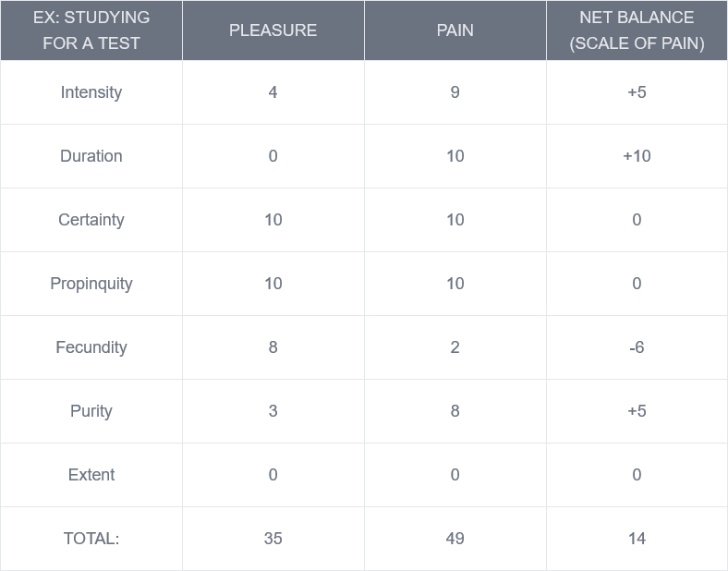
Task: Select the Fecundity pleasure value 8
Action: point(273,347)
